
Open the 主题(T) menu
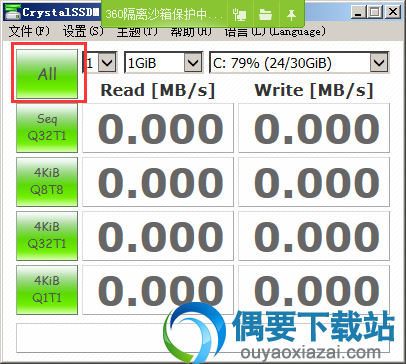(137, 33)
